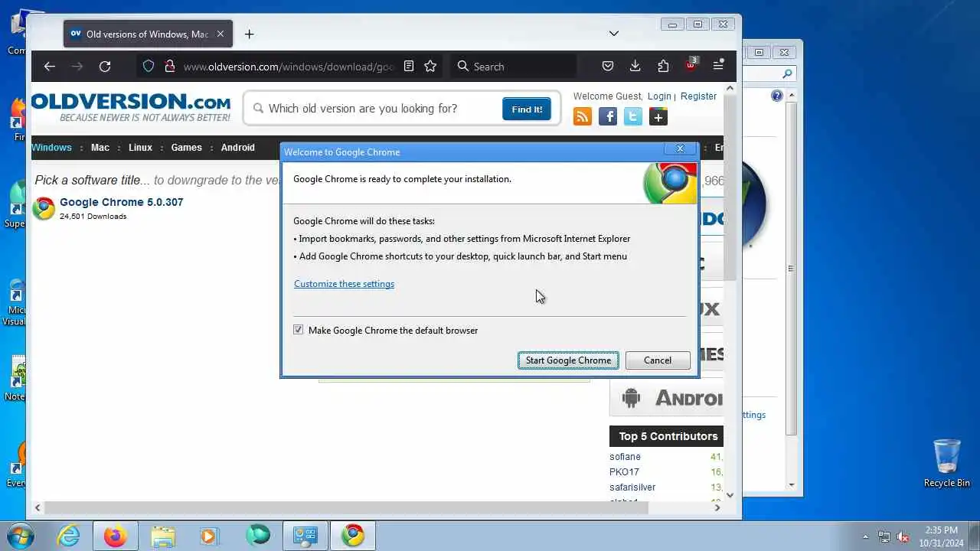The image size is (980, 551).
Task: Expand the list all tabs dropdown
Action: [x=613, y=34]
